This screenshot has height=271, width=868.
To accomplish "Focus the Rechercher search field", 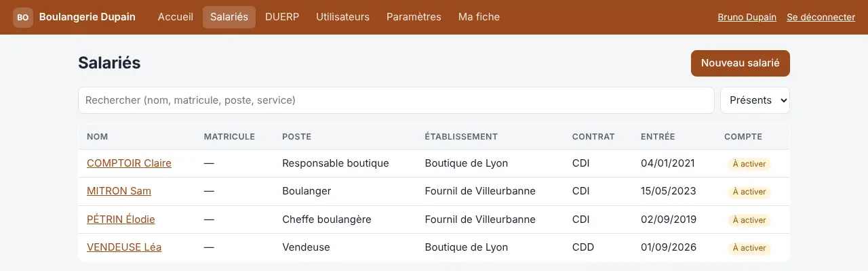I will click(x=396, y=100).
